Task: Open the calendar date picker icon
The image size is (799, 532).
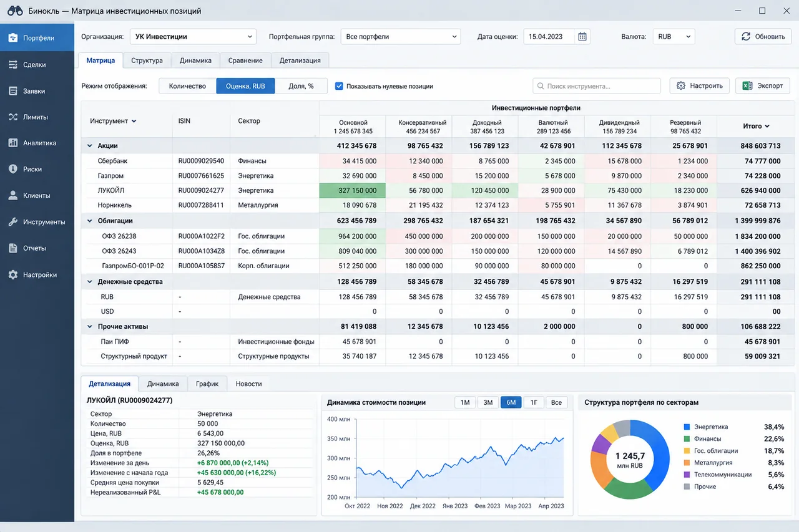Action: coord(582,37)
